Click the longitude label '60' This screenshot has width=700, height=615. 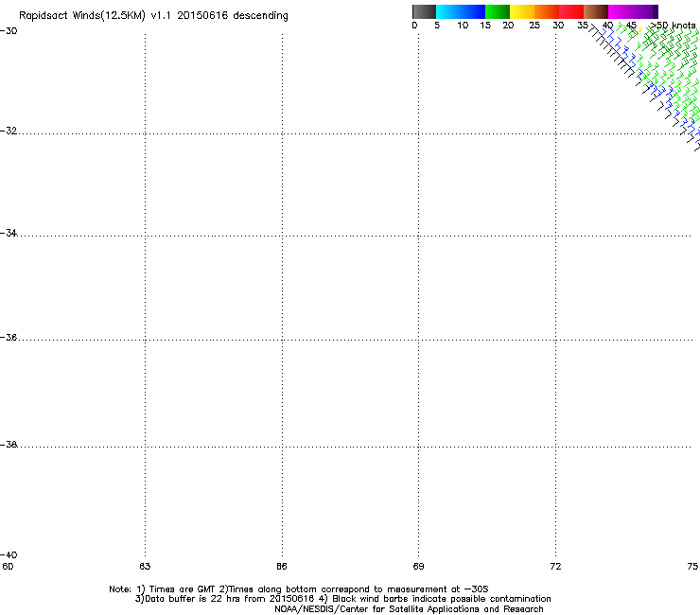[8, 567]
